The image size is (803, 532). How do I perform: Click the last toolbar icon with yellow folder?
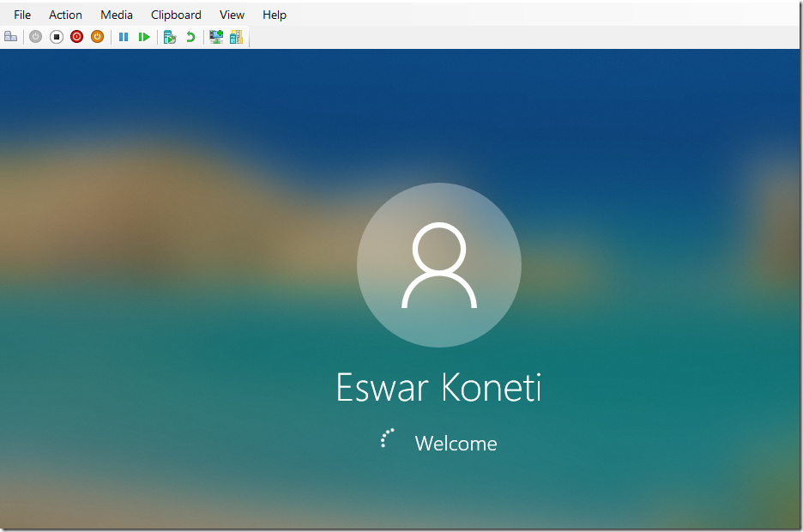tap(236, 37)
